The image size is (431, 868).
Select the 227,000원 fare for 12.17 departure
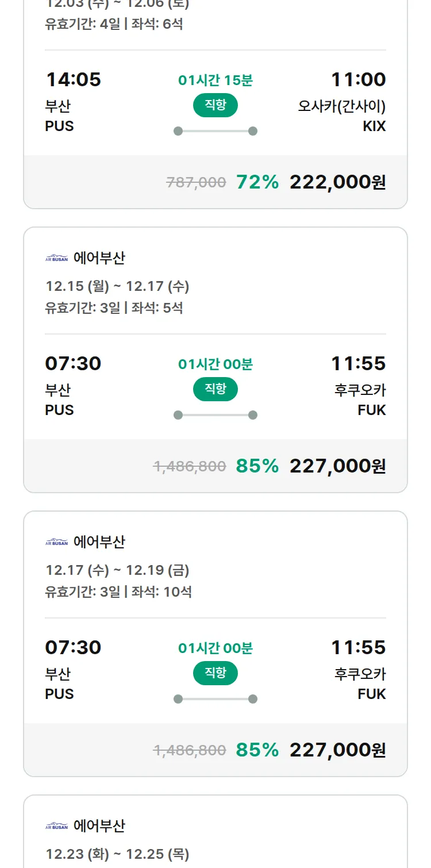(337, 750)
